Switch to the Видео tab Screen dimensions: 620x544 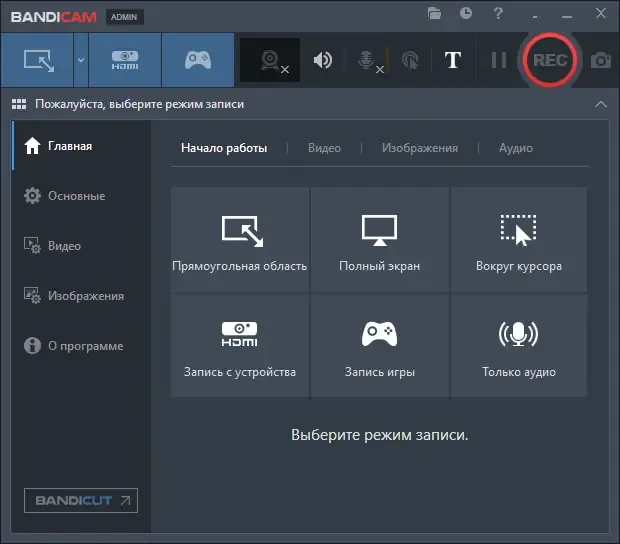pyautogui.click(x=324, y=148)
